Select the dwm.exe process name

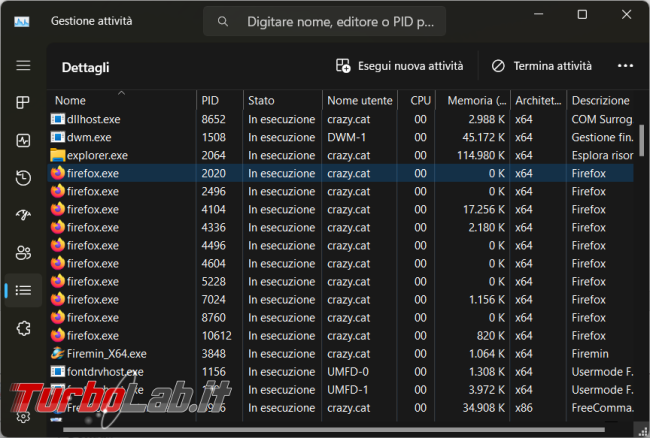point(89,137)
